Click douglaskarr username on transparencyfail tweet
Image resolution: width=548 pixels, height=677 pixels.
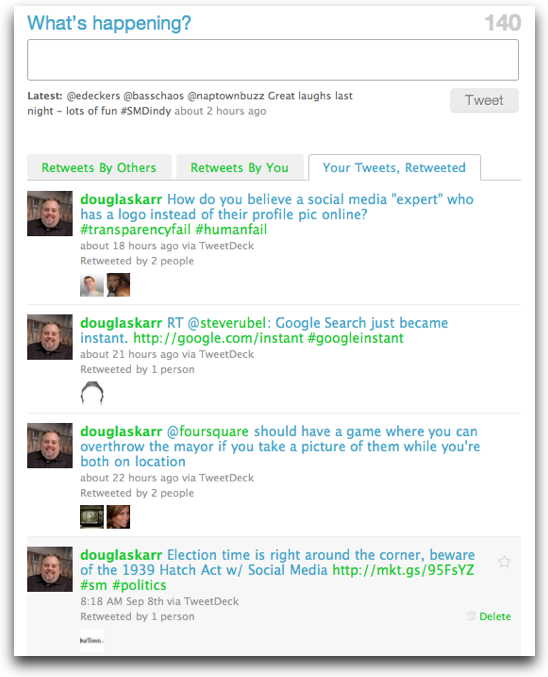(121, 199)
